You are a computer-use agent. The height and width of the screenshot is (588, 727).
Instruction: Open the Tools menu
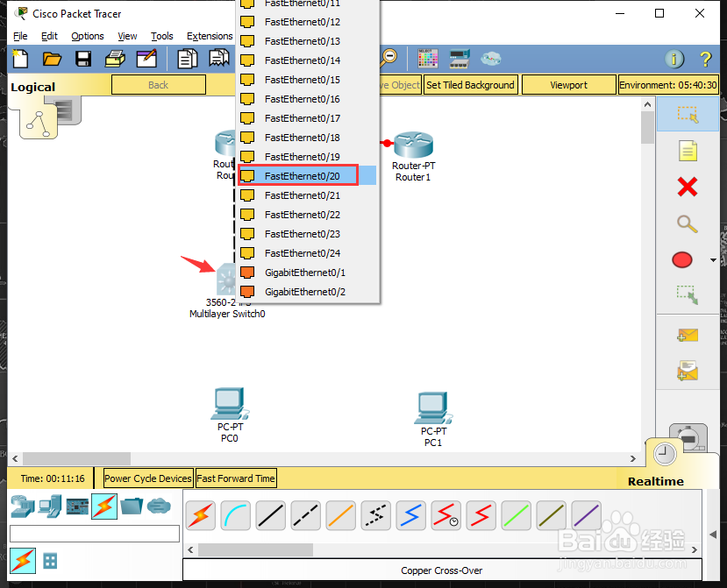(x=162, y=36)
